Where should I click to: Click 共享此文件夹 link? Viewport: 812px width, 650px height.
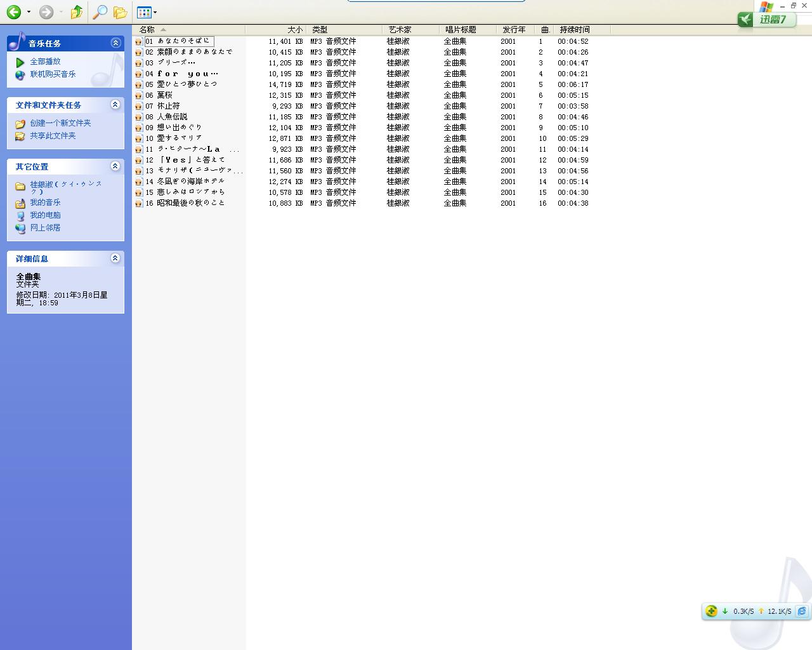tap(53, 136)
